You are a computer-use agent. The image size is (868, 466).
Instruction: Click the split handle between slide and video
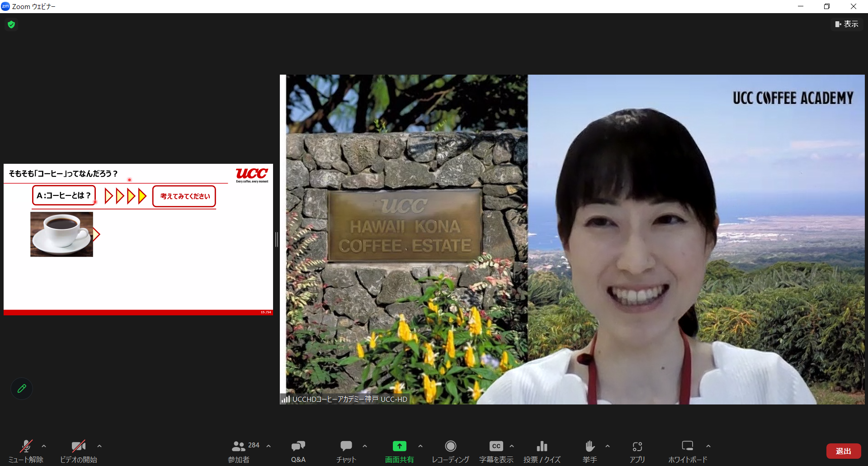276,239
